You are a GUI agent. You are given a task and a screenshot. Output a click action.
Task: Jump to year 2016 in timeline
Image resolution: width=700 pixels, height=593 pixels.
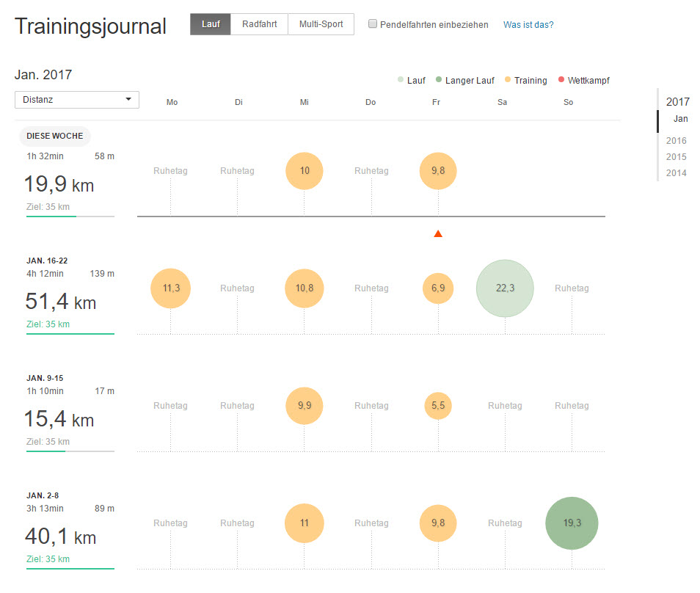click(x=677, y=141)
